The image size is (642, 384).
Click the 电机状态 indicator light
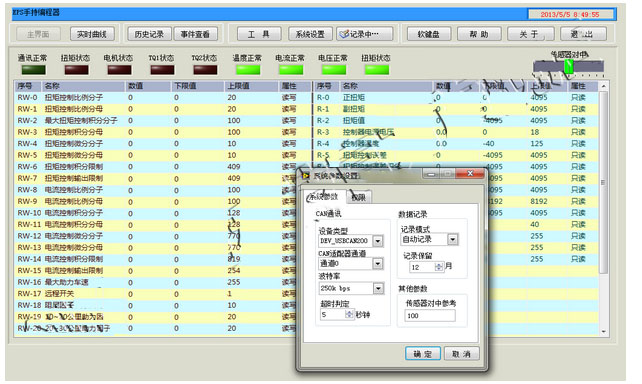[x=119, y=70]
